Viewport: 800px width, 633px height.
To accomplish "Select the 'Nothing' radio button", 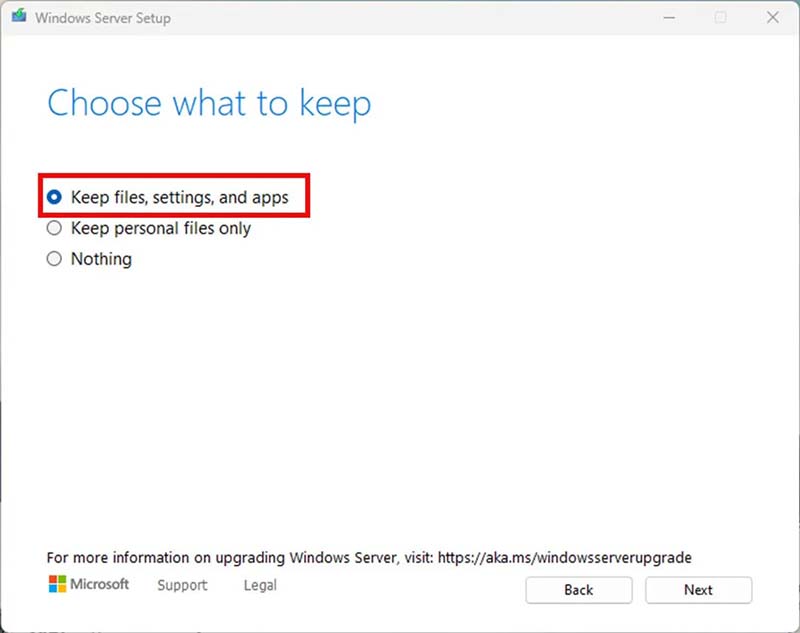I will [x=55, y=259].
